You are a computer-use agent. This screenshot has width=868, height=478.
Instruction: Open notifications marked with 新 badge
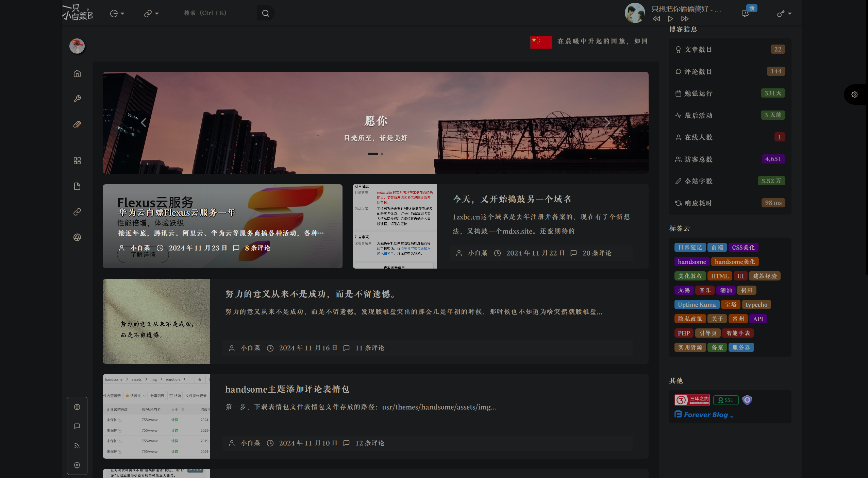(x=746, y=15)
